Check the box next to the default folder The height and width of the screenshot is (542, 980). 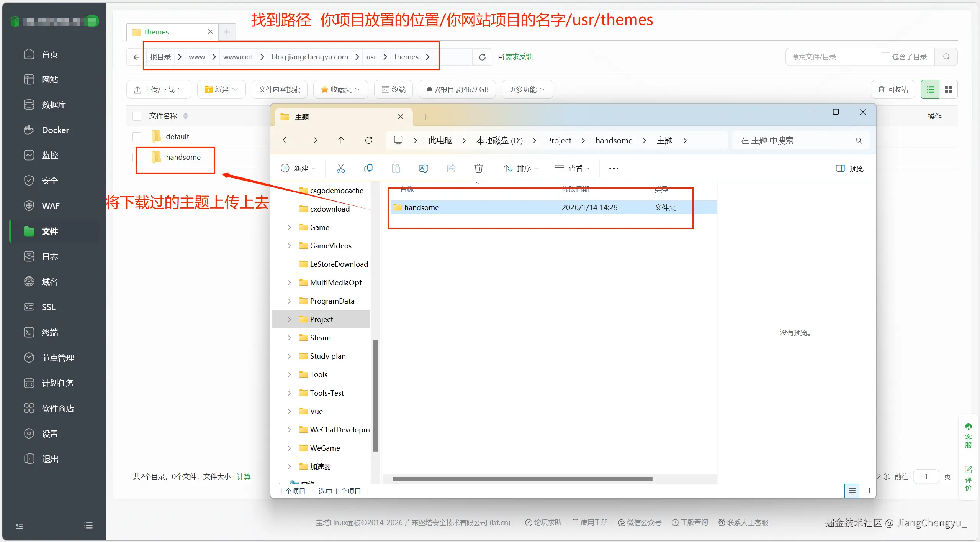[x=137, y=136]
